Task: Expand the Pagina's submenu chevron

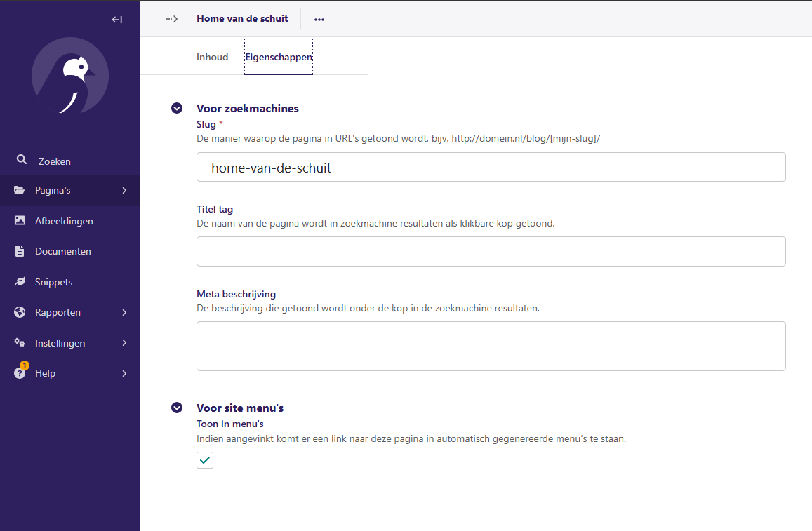Action: (124, 190)
